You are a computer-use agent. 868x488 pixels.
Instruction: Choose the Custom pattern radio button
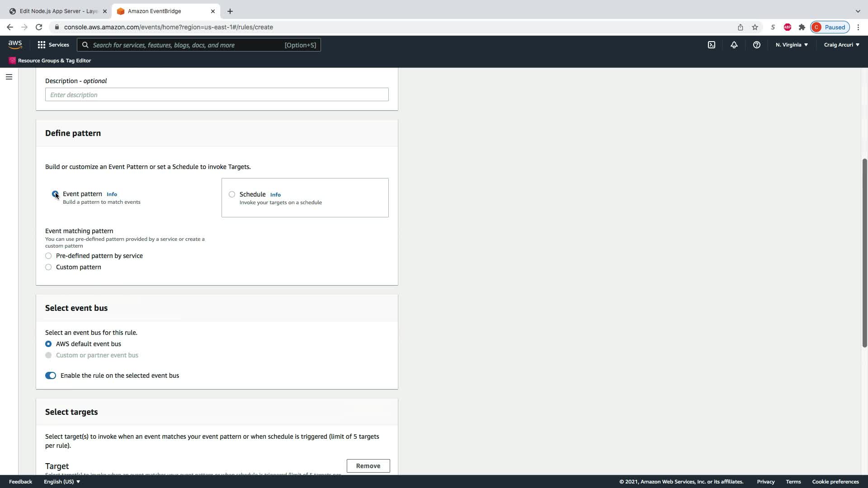coord(48,267)
